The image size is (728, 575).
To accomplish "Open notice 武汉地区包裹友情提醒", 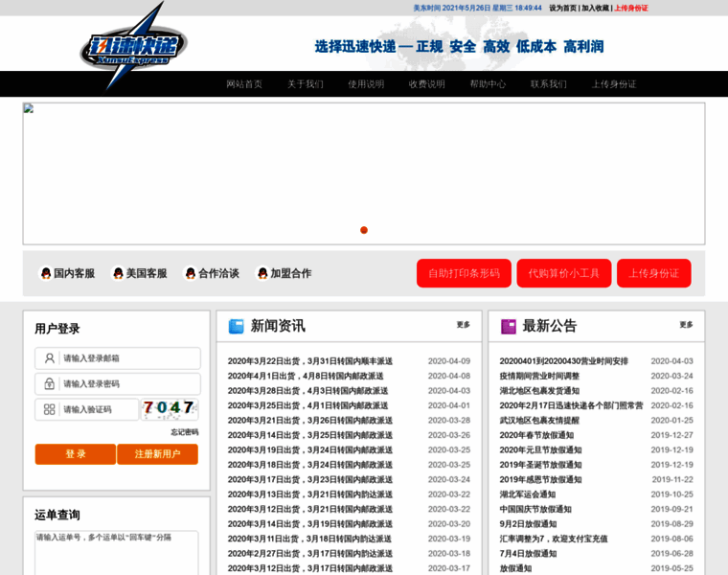I will [x=539, y=421].
